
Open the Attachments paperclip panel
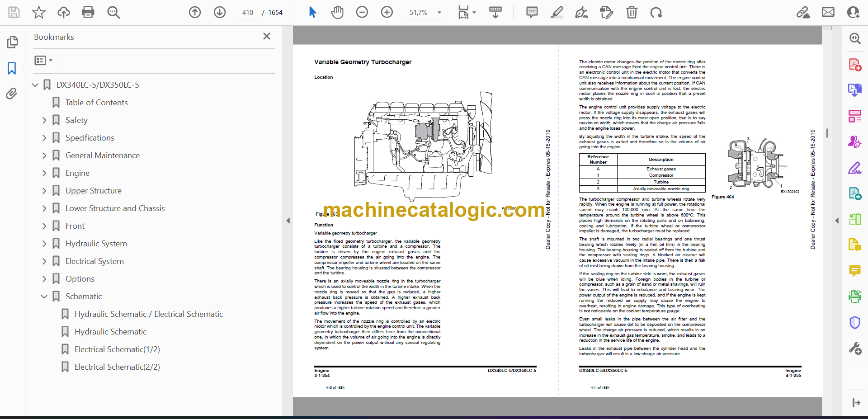12,94
